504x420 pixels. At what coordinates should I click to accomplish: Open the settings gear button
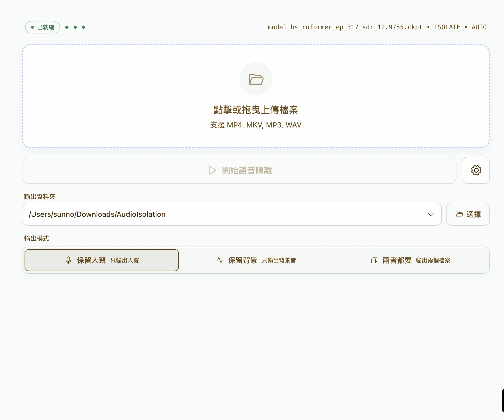476,170
